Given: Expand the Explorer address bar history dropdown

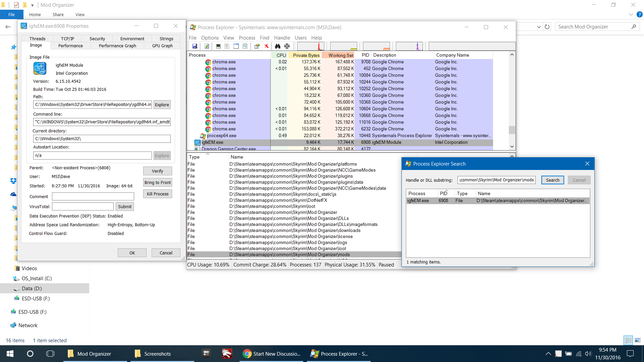Looking at the screenshot, I should (x=539, y=27).
